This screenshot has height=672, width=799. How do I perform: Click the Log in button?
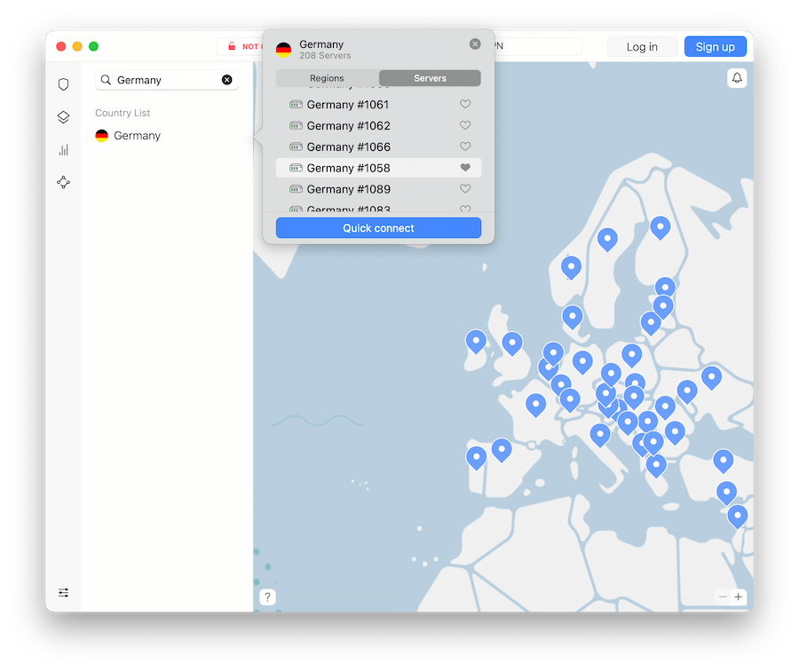642,47
